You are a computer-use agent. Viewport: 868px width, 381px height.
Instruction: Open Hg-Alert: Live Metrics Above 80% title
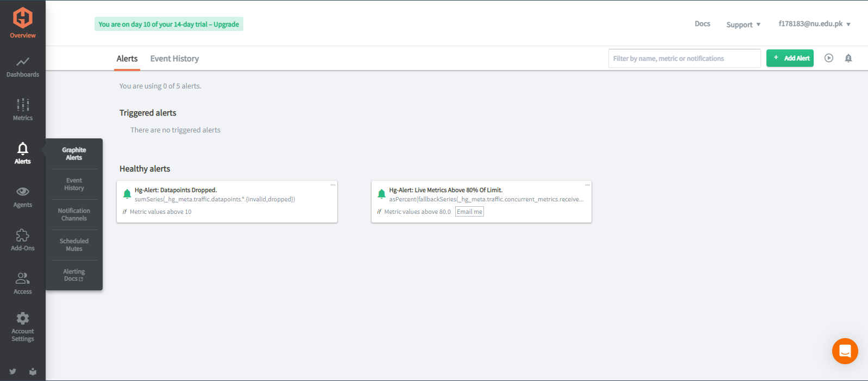coord(445,190)
